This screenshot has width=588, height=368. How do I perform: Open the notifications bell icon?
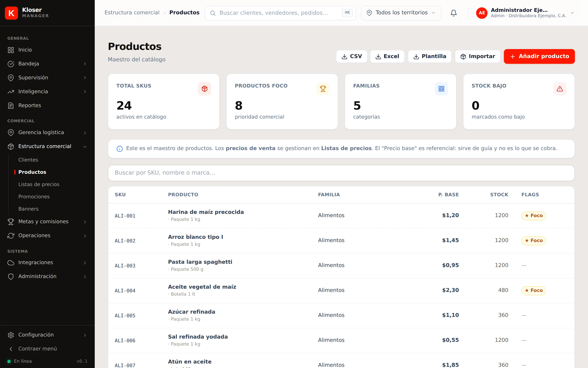click(x=453, y=13)
